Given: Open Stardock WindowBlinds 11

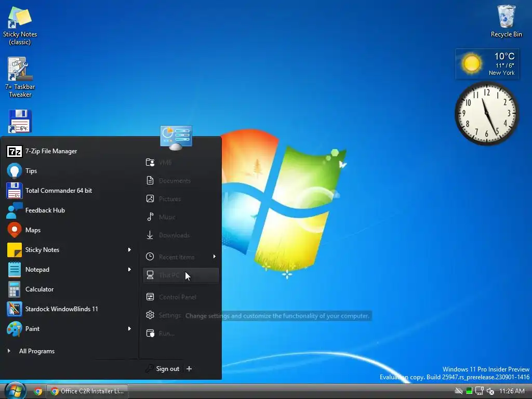Looking at the screenshot, I should coord(70,309).
